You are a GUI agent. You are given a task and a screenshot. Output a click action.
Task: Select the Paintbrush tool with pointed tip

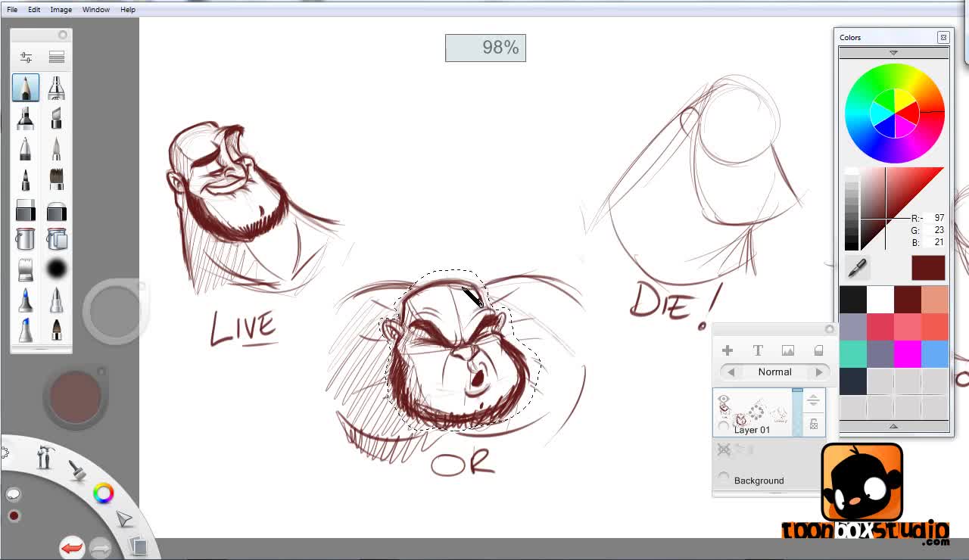pos(56,148)
